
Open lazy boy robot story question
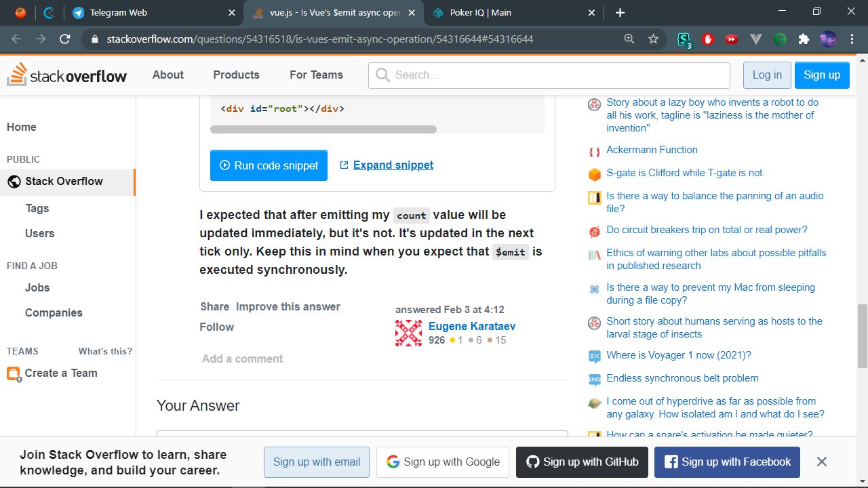point(713,115)
